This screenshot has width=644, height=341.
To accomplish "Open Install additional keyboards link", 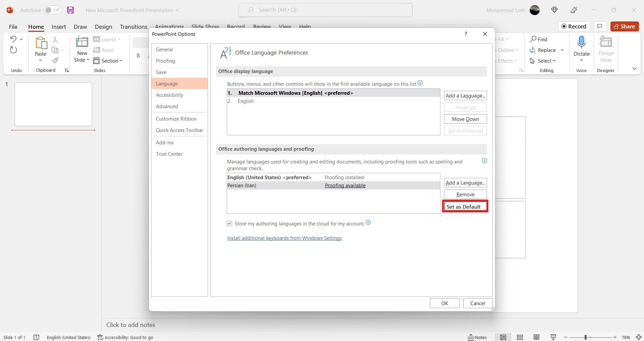I will click(x=284, y=238).
